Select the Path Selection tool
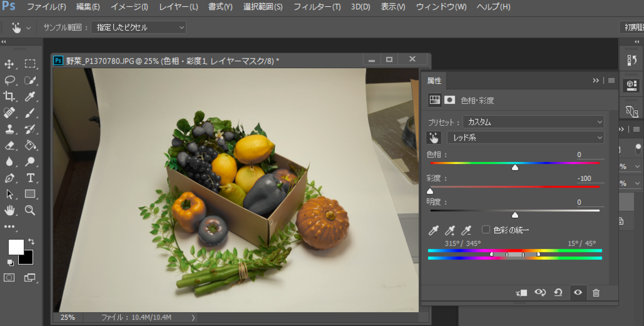The image size is (644, 326). coord(9,194)
